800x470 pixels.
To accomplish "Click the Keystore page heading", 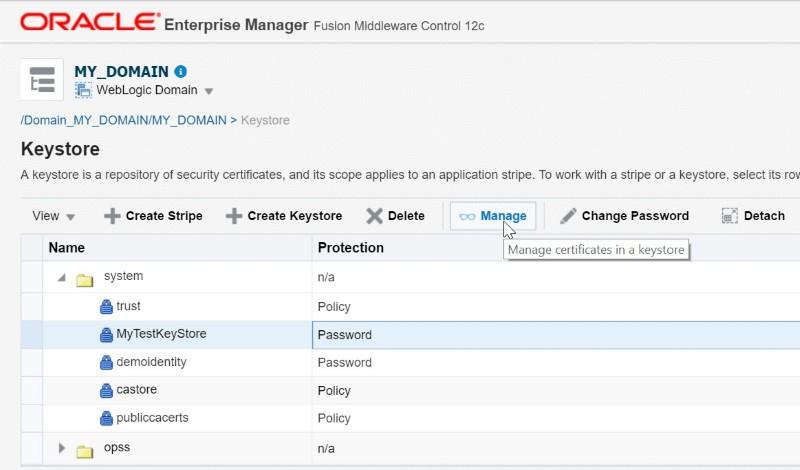I will coord(60,149).
